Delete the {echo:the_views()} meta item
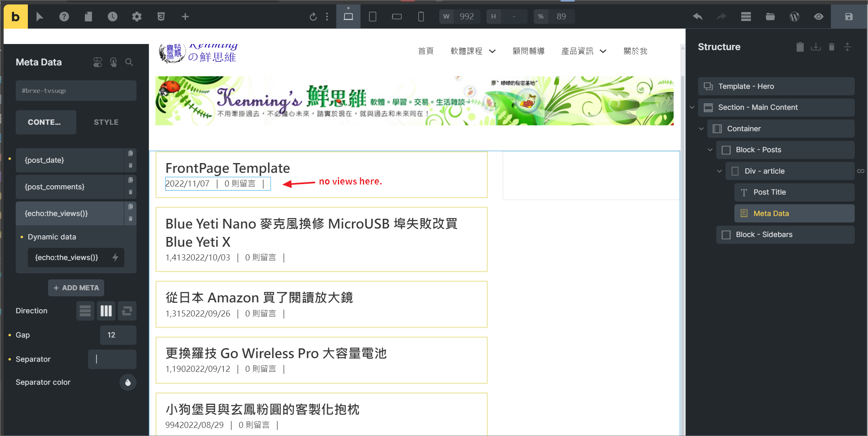Viewport: 868px width, 436px height. 130,219
